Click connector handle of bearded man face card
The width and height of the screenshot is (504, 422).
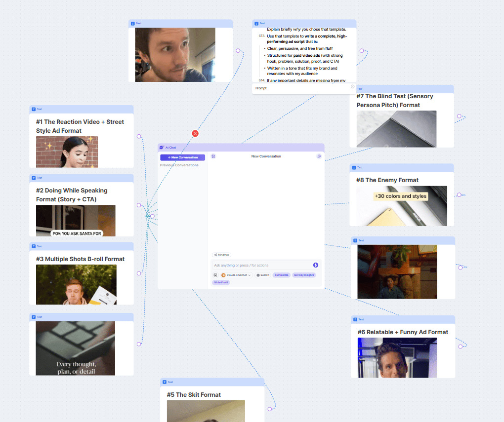238,51
